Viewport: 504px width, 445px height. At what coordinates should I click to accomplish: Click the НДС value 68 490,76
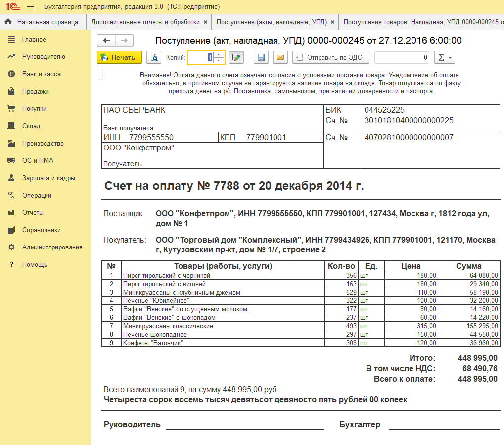pos(480,368)
